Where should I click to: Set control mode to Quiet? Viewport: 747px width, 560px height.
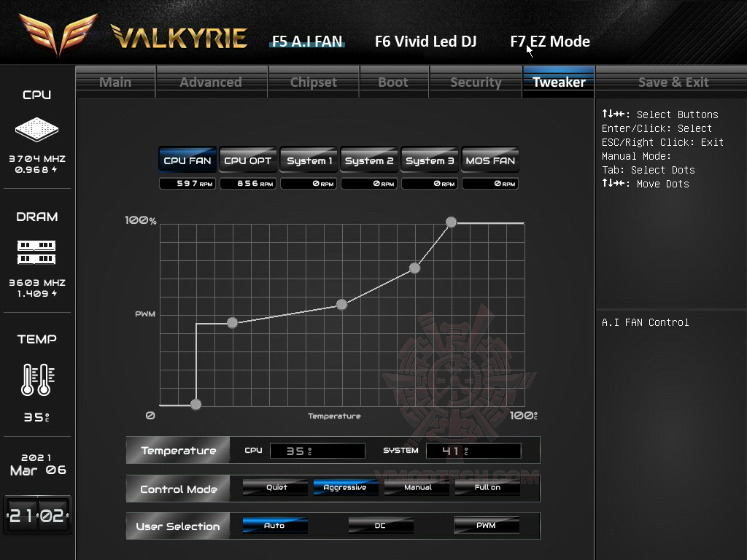[275, 487]
